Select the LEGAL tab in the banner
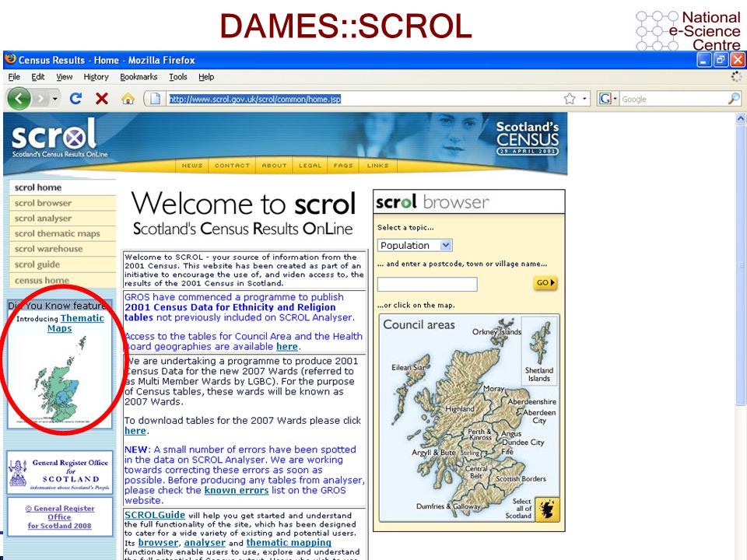Image resolution: width=747 pixels, height=560 pixels. coord(310,165)
